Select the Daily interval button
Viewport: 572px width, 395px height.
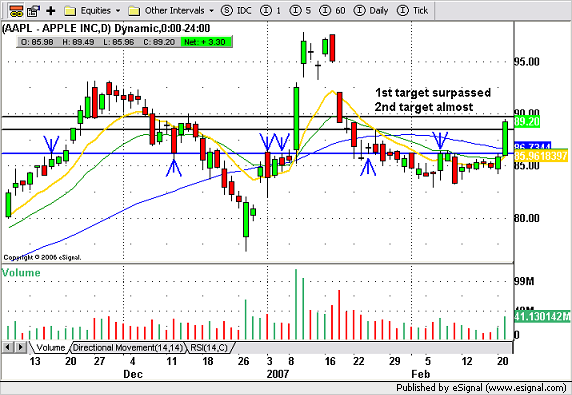point(371,11)
